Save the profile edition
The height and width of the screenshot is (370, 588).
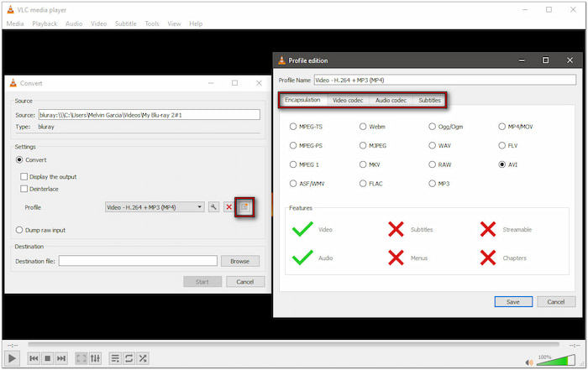(x=513, y=301)
